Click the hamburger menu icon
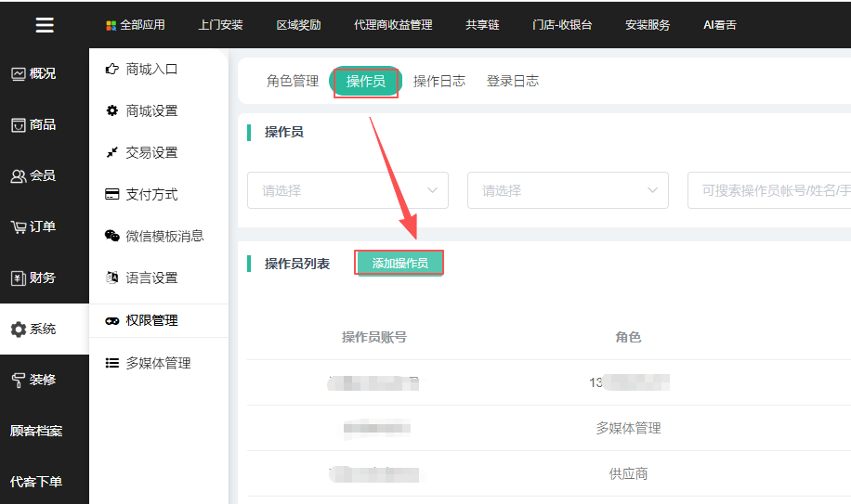Screen dimensions: 851x504 44,25
